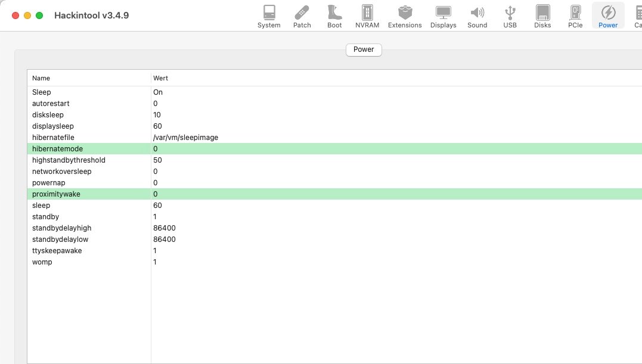Click the Wert column header
The height and width of the screenshot is (364, 642).
396,78
